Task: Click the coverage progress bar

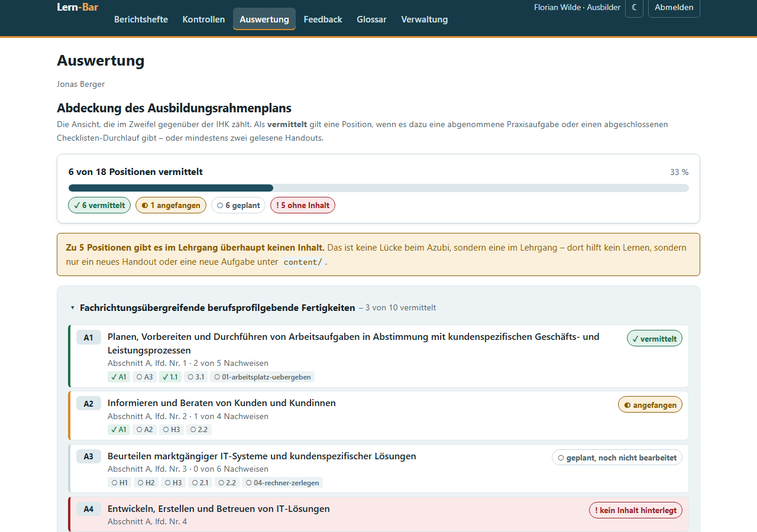Action: point(378,188)
